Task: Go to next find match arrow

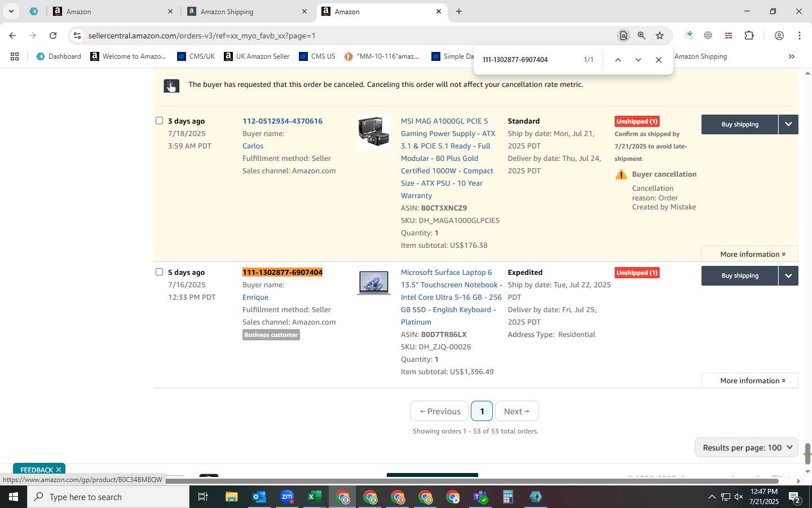Action: pyautogui.click(x=638, y=60)
